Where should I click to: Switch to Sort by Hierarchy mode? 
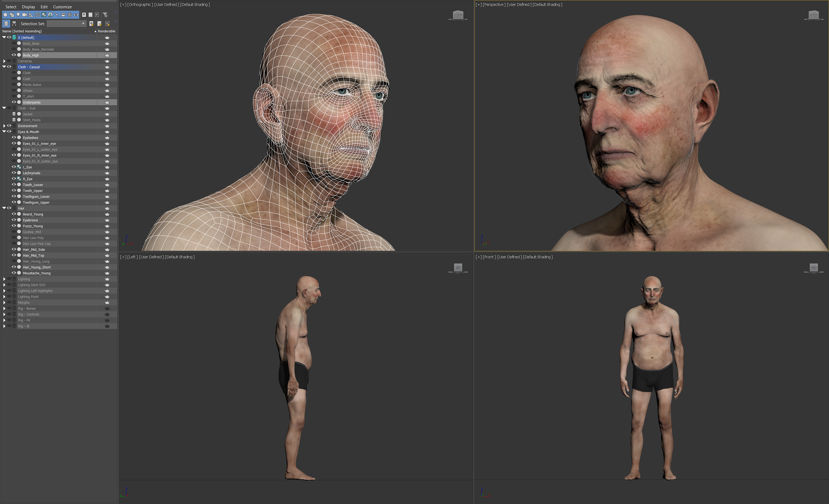pos(14,23)
